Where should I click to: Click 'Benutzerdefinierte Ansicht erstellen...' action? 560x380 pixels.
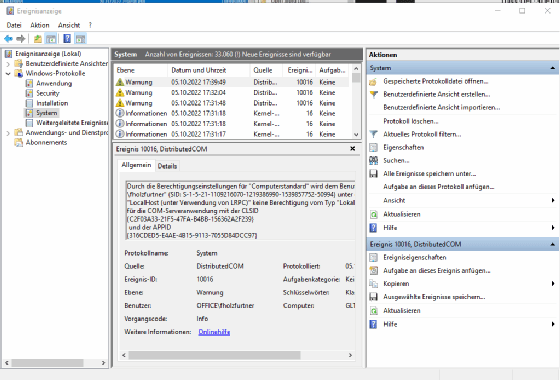point(437,94)
